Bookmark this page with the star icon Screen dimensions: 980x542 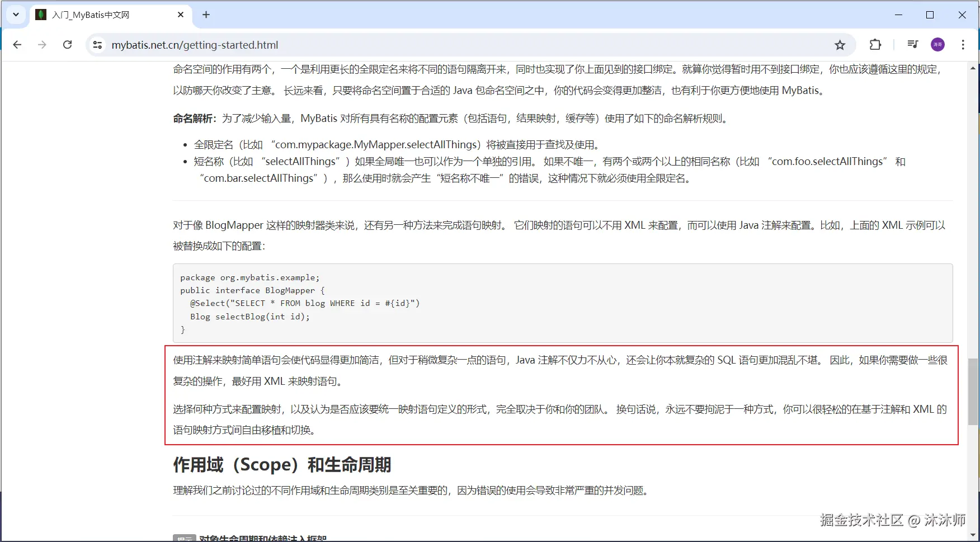click(840, 45)
